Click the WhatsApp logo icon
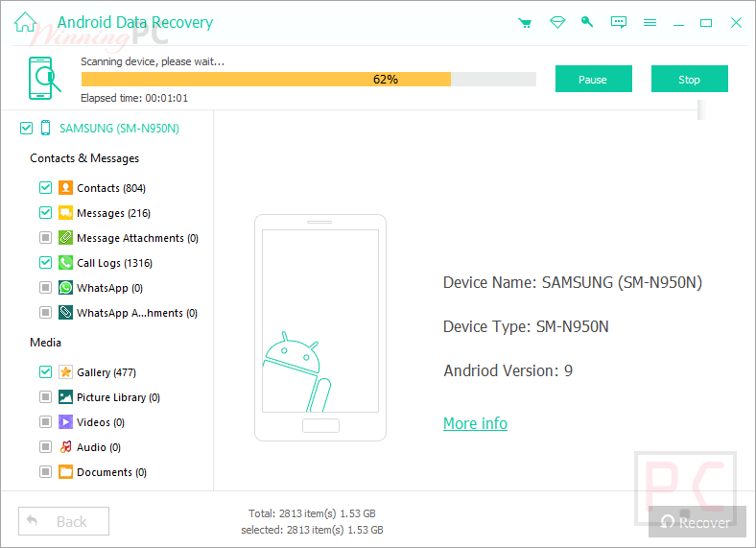 point(65,288)
